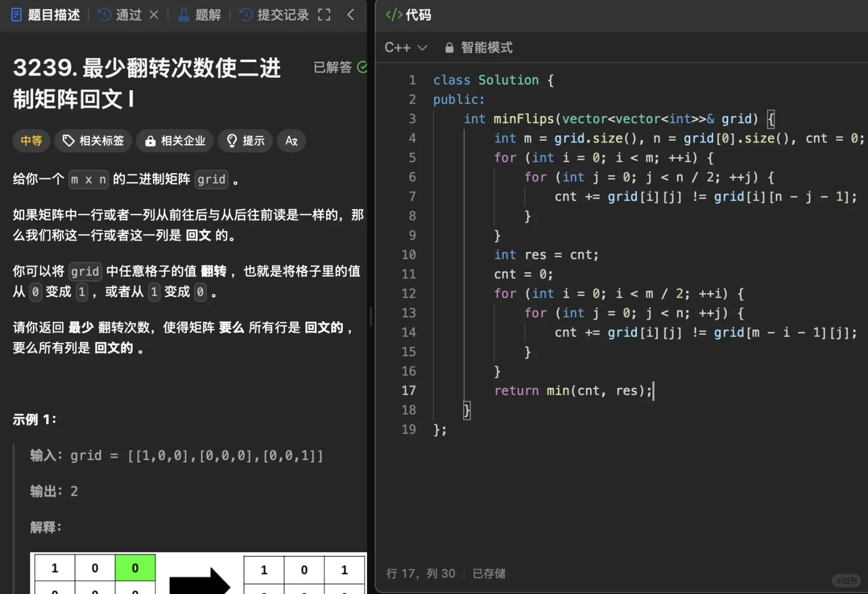Collapse the description panel with the left chevron
The image size is (868, 594).
click(351, 15)
